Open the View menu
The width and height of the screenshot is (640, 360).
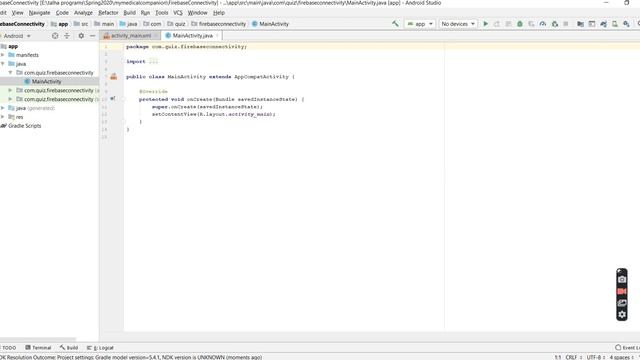pyautogui.click(x=18, y=13)
